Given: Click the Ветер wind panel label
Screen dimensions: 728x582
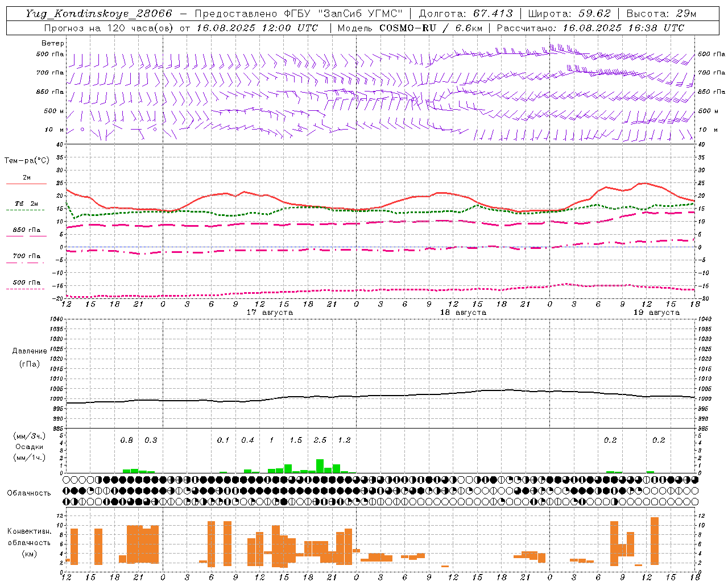Looking at the screenshot, I should 53,43.
